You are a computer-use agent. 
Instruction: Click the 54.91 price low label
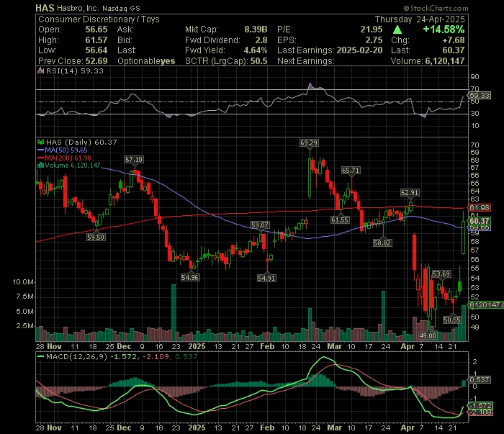[x=266, y=278]
